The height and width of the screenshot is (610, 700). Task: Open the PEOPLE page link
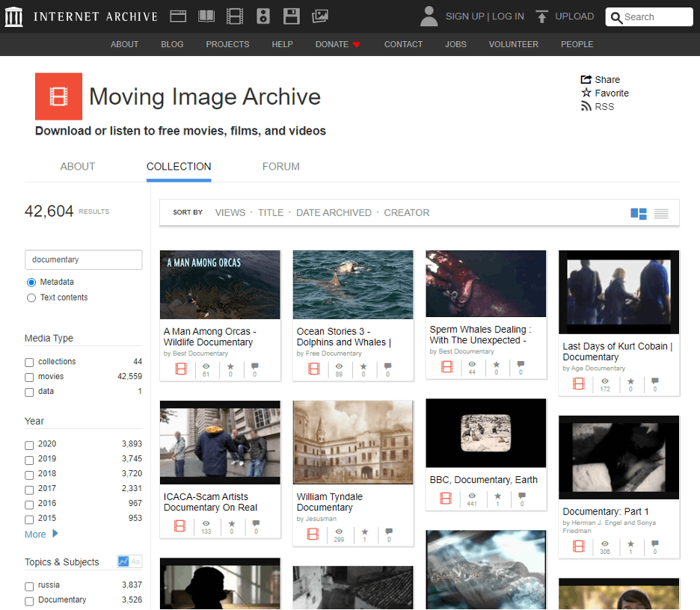pos(577,44)
